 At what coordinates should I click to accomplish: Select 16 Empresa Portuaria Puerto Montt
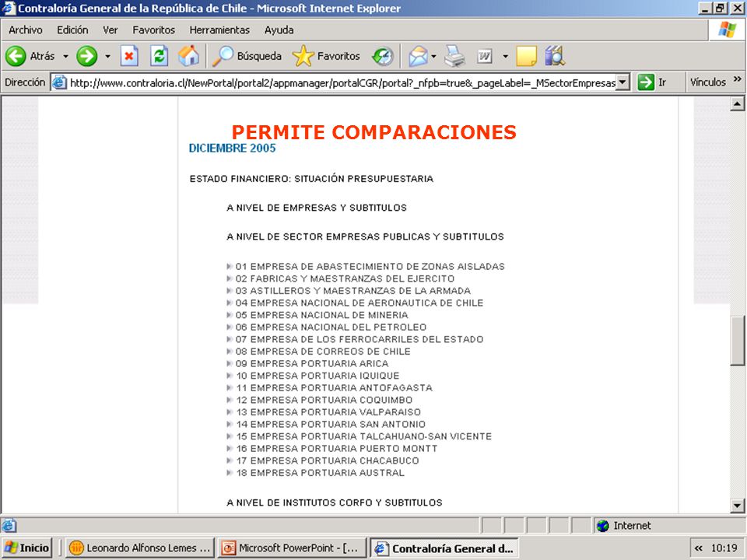tap(336, 449)
